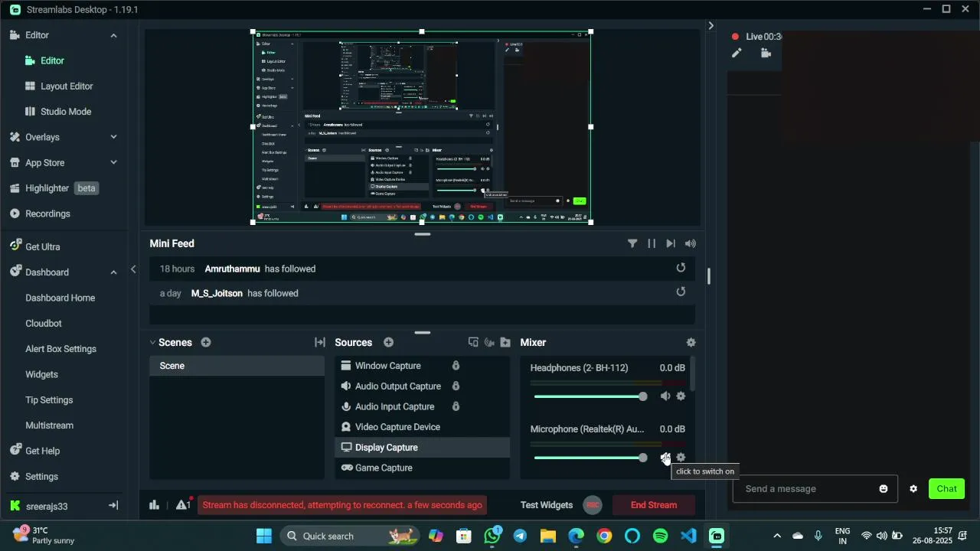The width and height of the screenshot is (980, 551).
Task: Replay M_S_Joitson follow alert
Action: pyautogui.click(x=681, y=292)
